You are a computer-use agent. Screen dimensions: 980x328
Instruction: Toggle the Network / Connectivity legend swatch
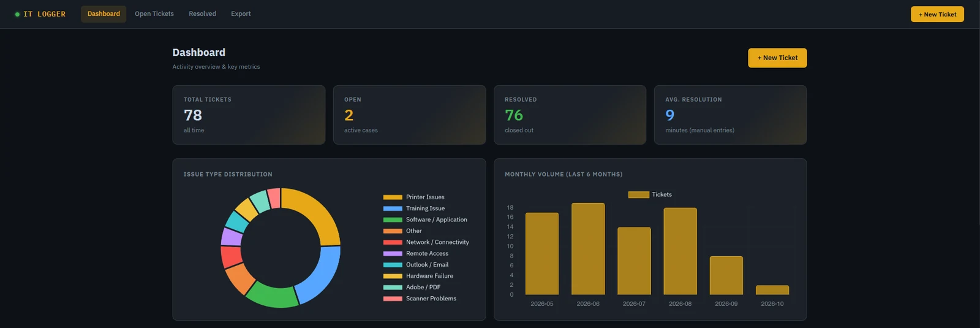click(x=393, y=242)
